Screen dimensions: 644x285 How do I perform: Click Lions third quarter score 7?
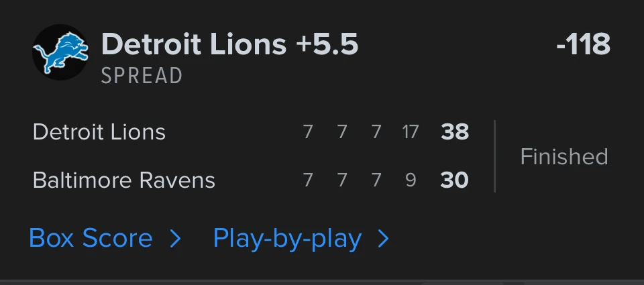point(376,132)
